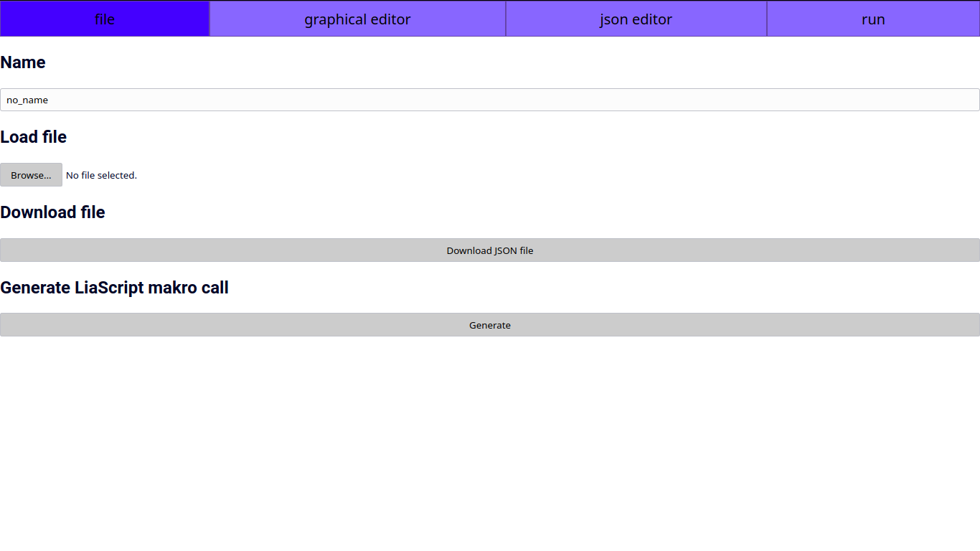This screenshot has height=551, width=980.
Task: Click the 'Download file' heading
Action: coord(52,212)
